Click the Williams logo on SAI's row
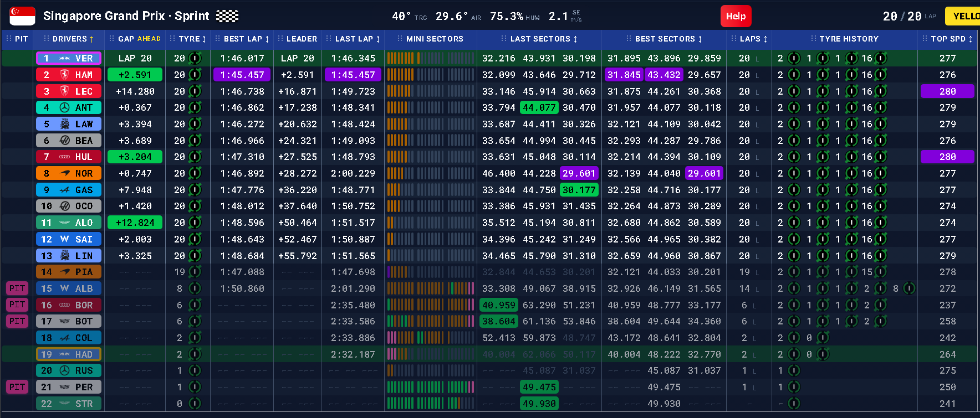 click(x=65, y=239)
